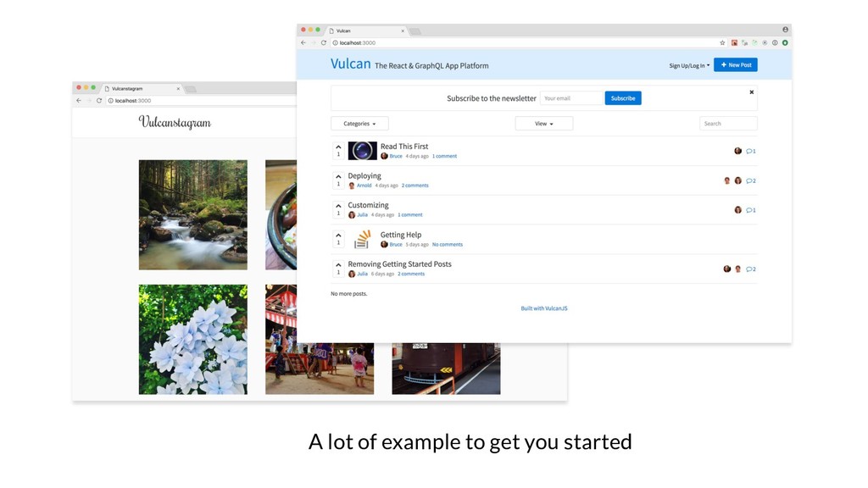
Task: Open the Read This First post title
Action: [x=404, y=146]
